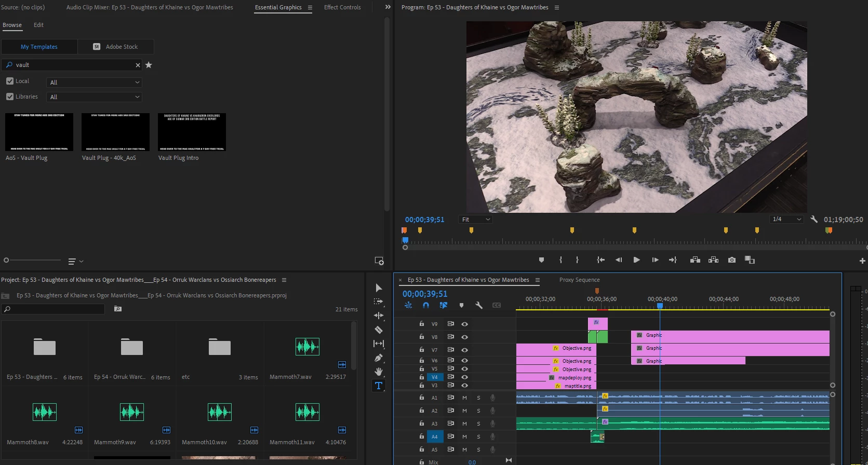Click the Export Frame camera icon

pyautogui.click(x=732, y=260)
